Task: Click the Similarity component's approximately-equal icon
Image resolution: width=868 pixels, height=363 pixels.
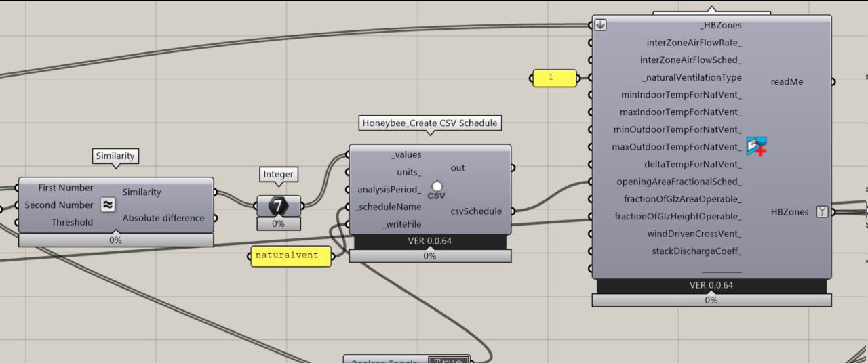Action: click(107, 205)
